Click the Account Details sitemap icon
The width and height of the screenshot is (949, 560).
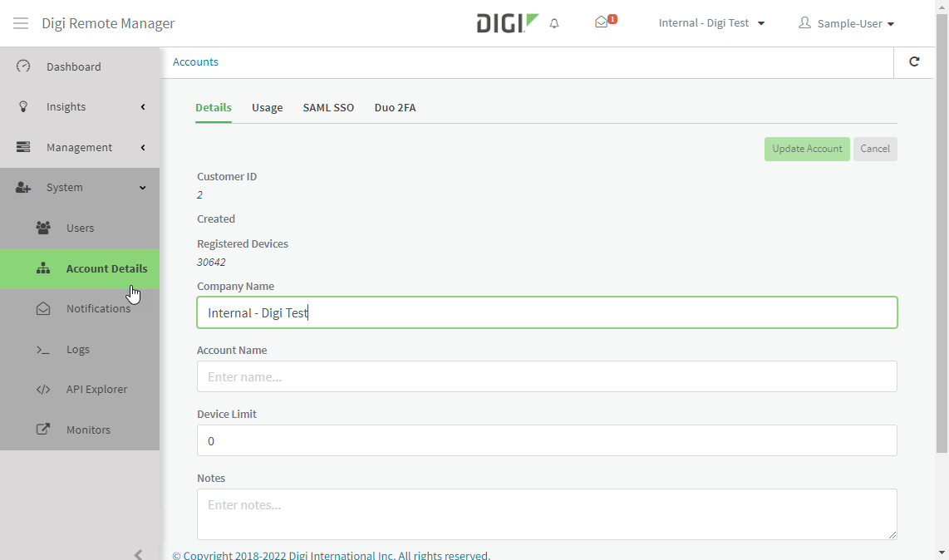tap(43, 268)
